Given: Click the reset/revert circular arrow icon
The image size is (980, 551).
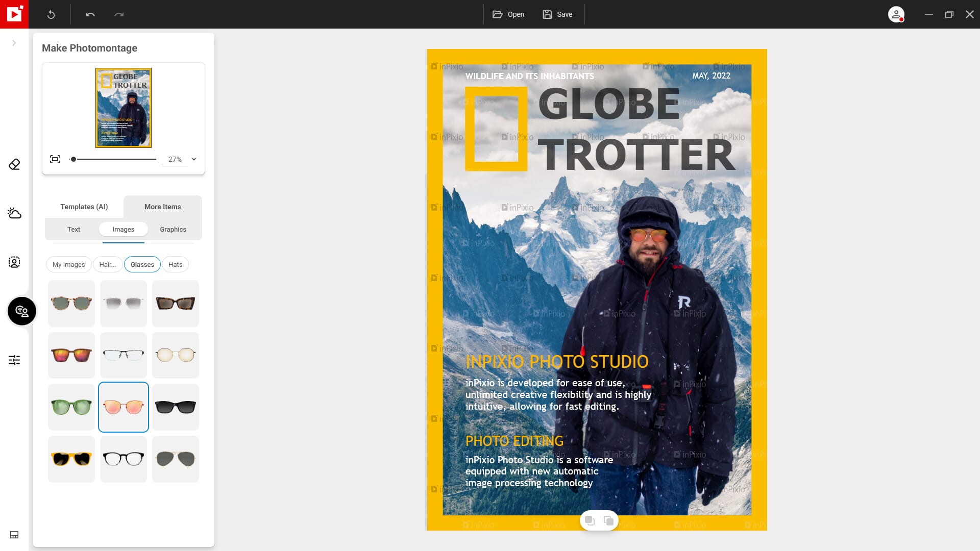Looking at the screenshot, I should click(51, 14).
